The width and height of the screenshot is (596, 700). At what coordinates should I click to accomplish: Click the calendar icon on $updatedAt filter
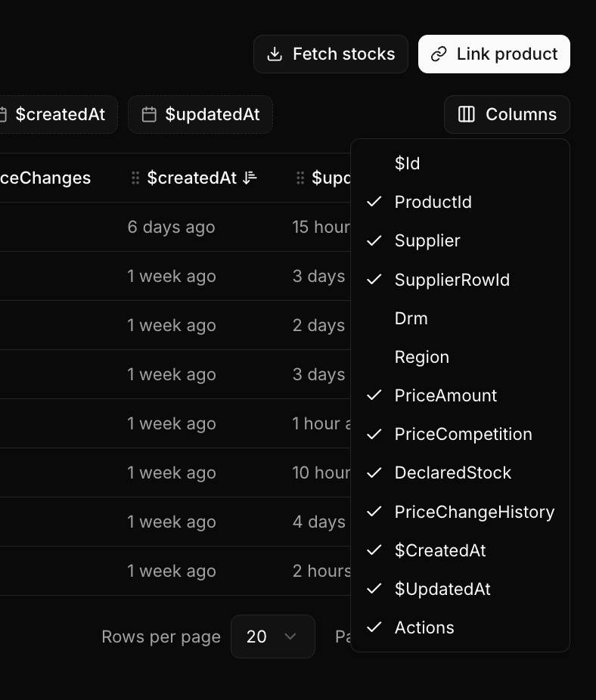pos(148,114)
